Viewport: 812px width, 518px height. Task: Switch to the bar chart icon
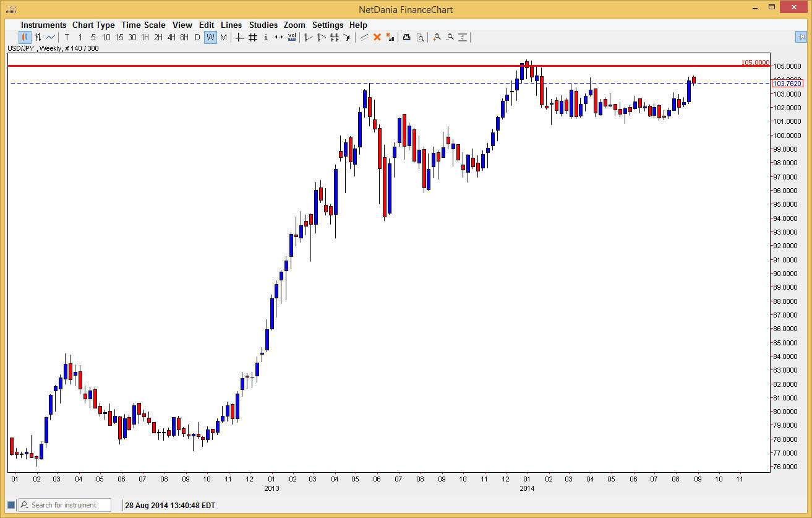pos(38,37)
